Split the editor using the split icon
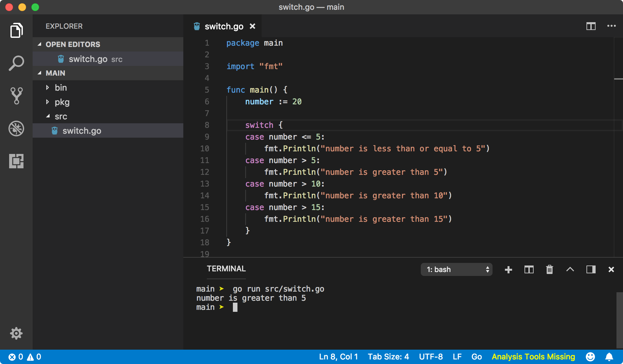The height and width of the screenshot is (364, 623). pos(591,26)
